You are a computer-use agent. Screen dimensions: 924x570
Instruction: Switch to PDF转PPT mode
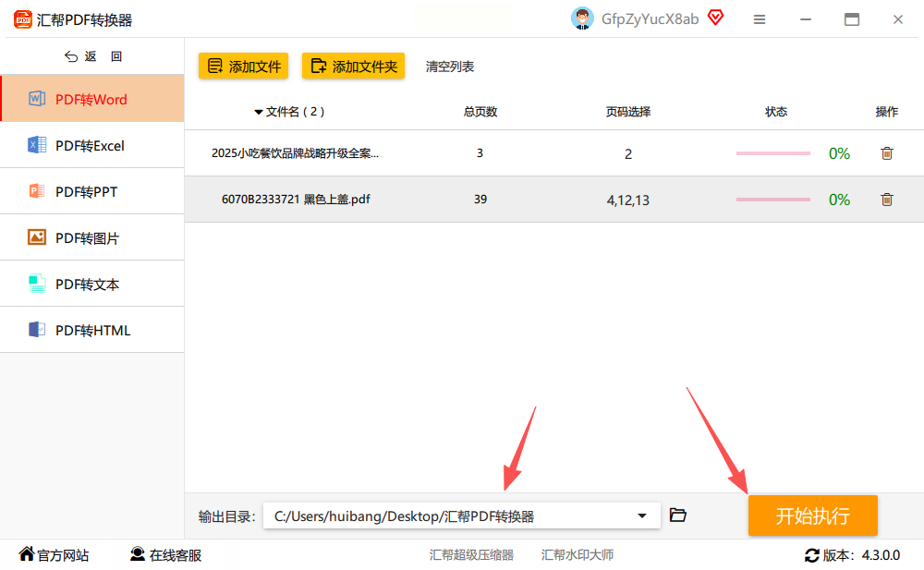(92, 191)
